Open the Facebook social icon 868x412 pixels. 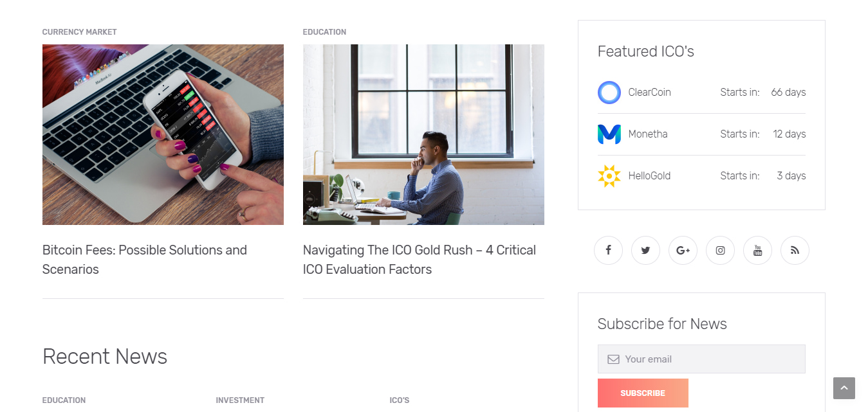608,251
